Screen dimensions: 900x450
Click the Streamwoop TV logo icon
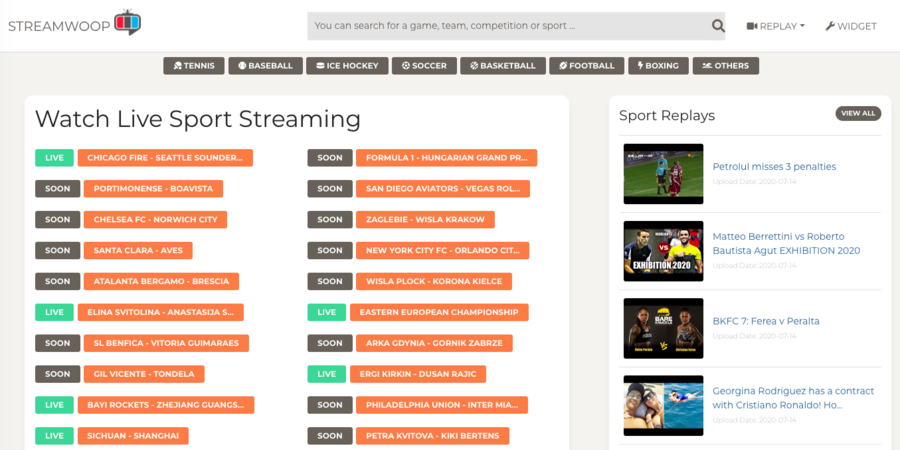coord(127,22)
